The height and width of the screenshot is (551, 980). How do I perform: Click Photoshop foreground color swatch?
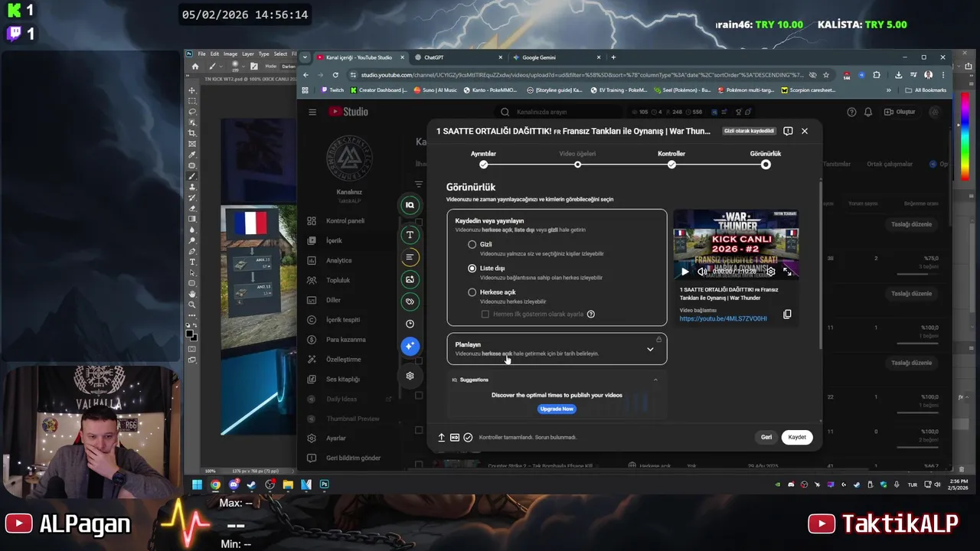[190, 334]
